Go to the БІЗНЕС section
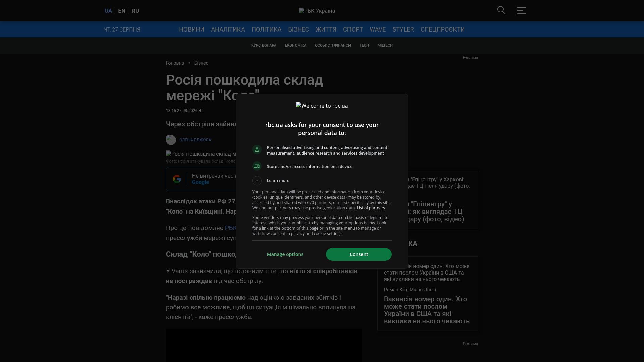 click(x=299, y=29)
